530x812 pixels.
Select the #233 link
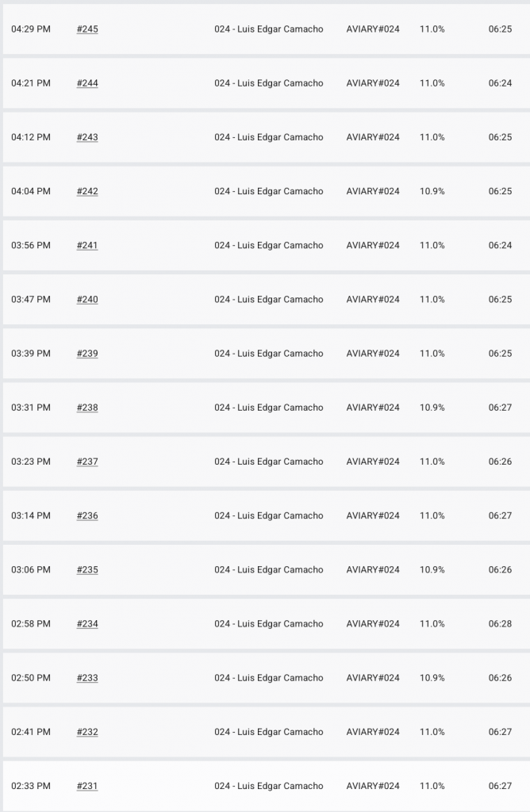tap(87, 677)
